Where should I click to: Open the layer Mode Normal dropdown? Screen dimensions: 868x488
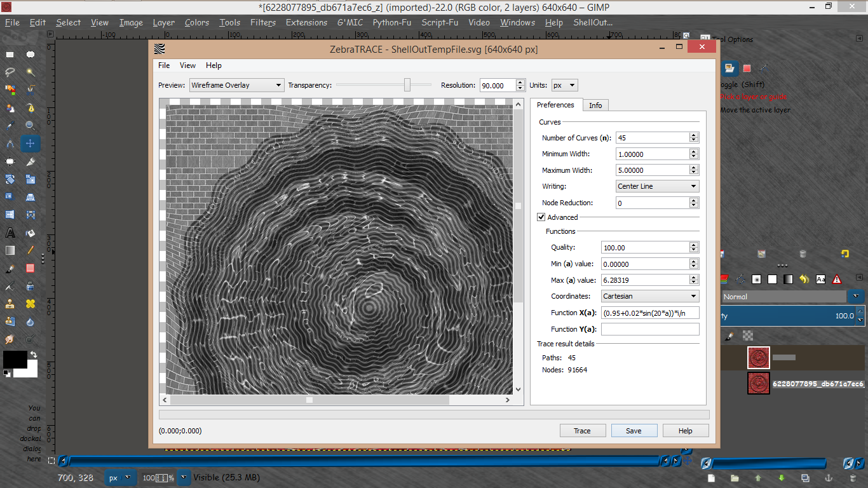(x=792, y=297)
